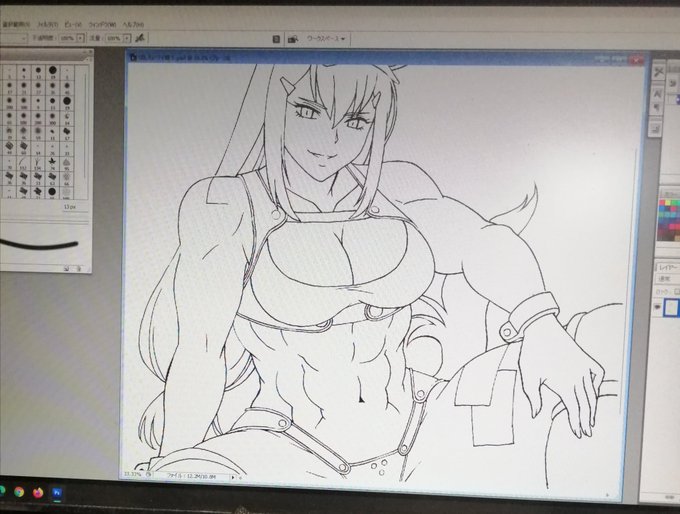Click the document zoom percentage field
680x514 pixels.
[x=132, y=474]
